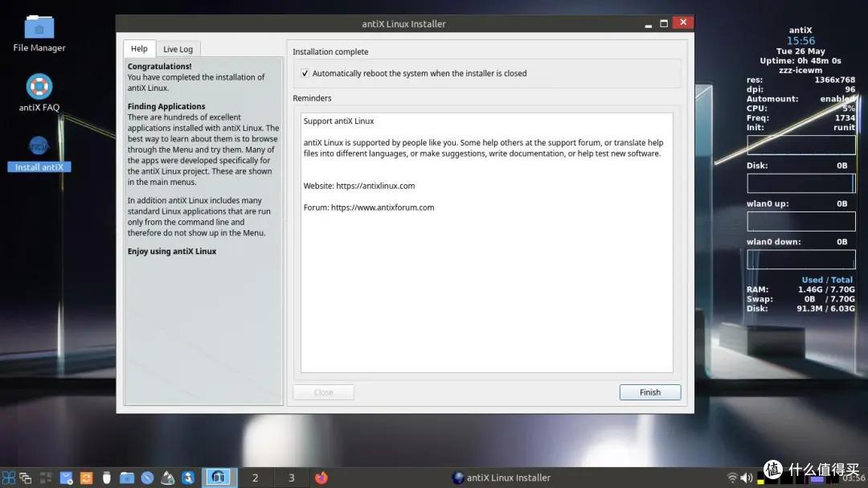
Task: Click the disabled Close button
Action: point(323,392)
